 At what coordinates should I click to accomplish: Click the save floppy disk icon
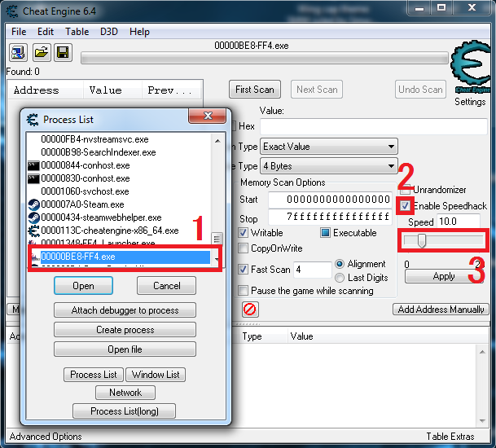63,52
